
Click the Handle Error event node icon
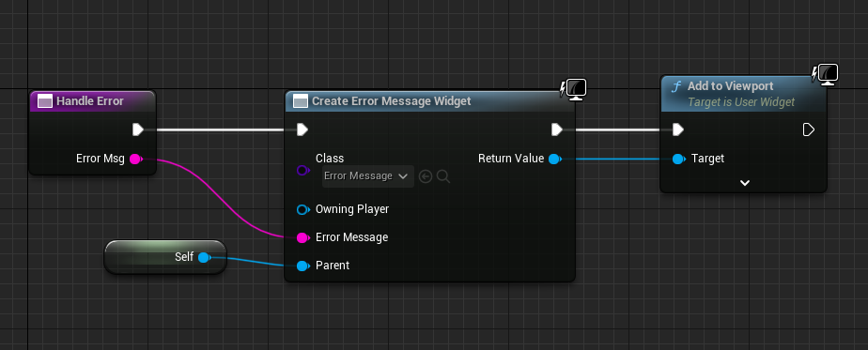tap(45, 101)
